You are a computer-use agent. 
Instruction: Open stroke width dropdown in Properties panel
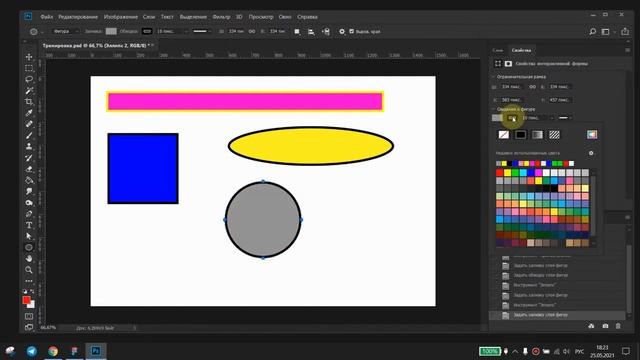[552, 118]
